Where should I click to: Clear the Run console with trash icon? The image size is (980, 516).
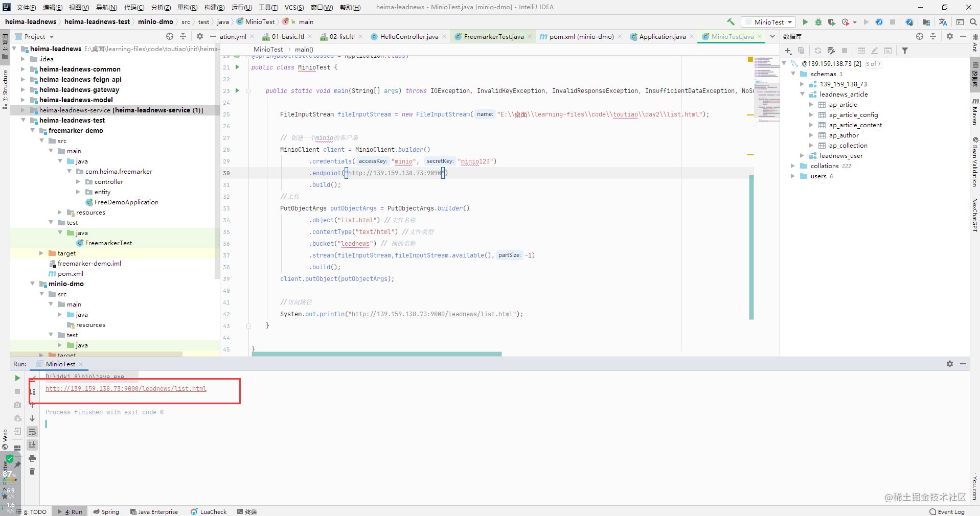(32, 472)
